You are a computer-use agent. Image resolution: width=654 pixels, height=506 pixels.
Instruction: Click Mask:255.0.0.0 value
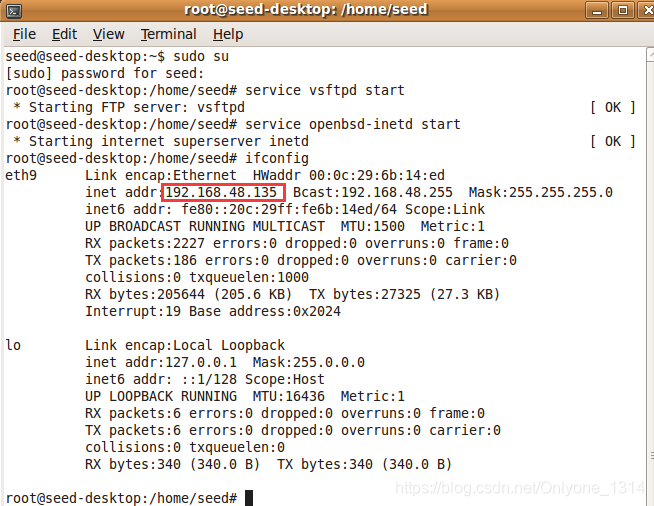[309, 363]
